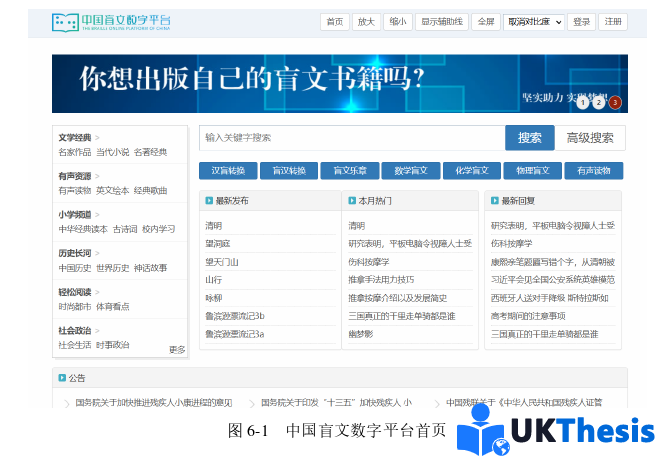Open the 注册 registration page
This screenshot has width=667, height=456.
coord(613,22)
